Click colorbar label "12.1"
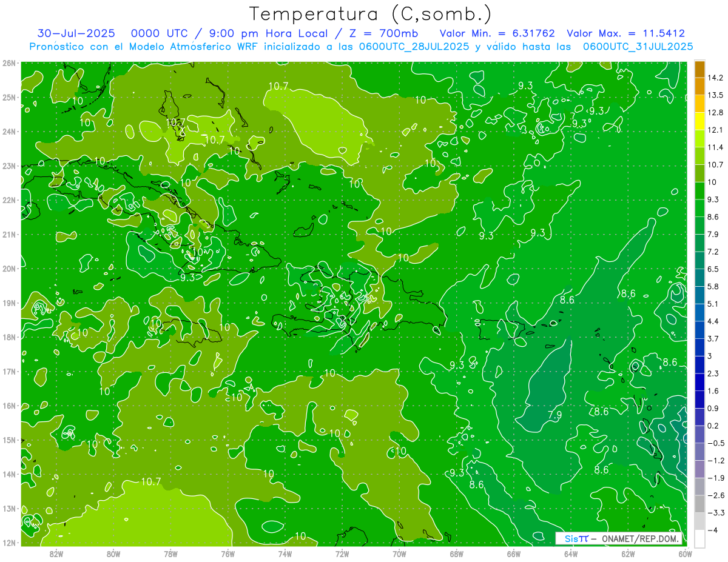Screen dimensions: 728x562 tap(716, 130)
